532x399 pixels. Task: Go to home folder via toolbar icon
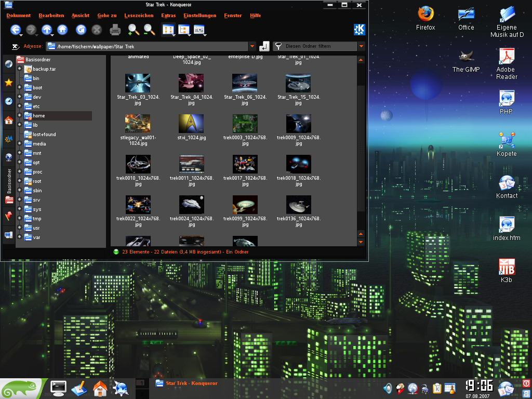point(62,30)
